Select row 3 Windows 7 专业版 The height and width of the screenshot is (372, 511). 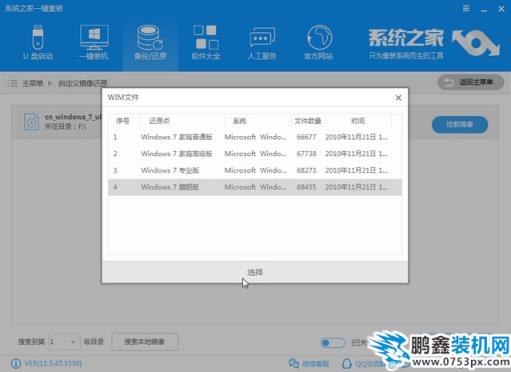[x=255, y=170]
